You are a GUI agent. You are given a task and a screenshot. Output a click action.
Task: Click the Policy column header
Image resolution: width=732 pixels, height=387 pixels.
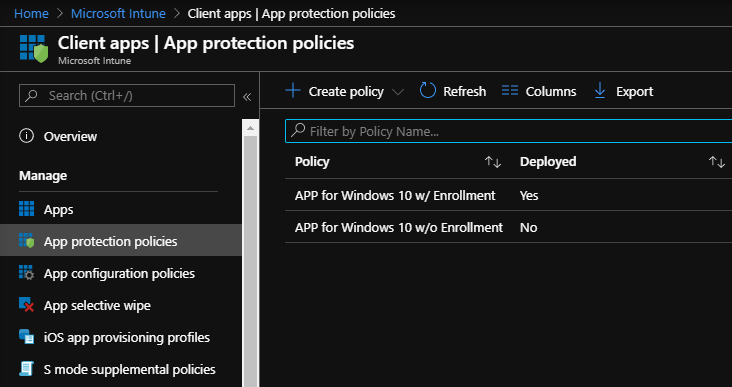[x=312, y=162]
